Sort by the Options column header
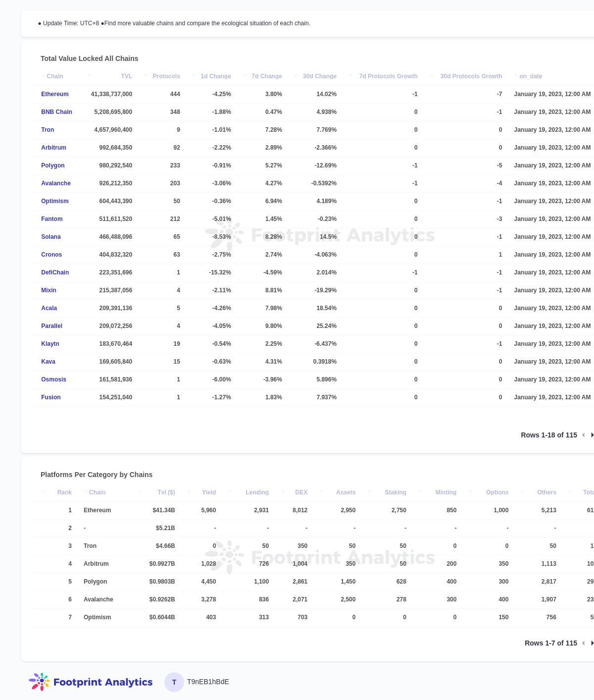The image size is (594, 700). pos(497,492)
